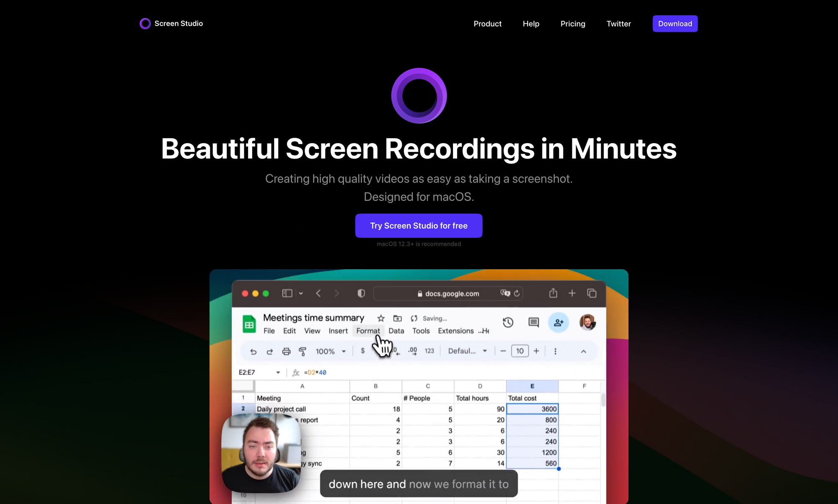Click the Help navigation link
The width and height of the screenshot is (838, 504).
[531, 24]
